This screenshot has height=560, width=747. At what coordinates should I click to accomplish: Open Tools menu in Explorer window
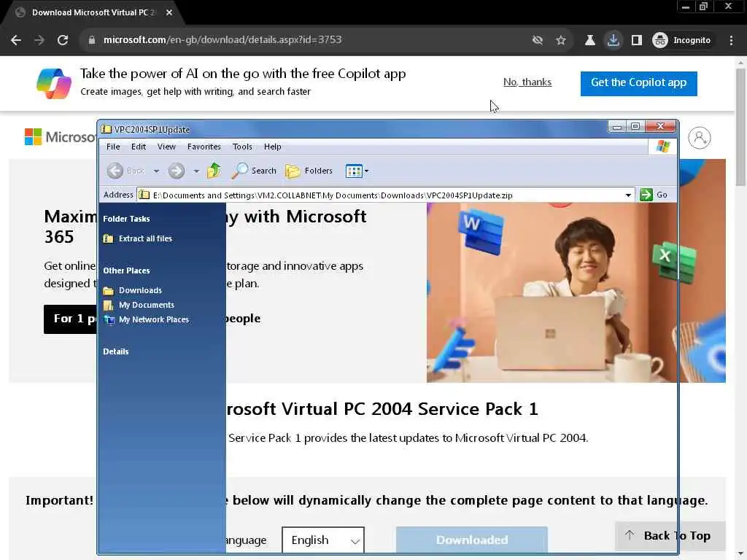(x=242, y=147)
